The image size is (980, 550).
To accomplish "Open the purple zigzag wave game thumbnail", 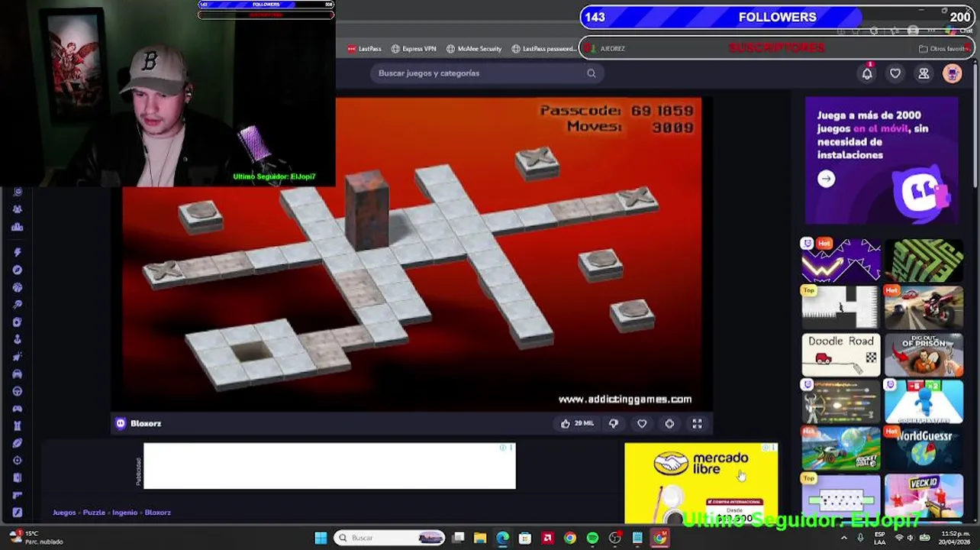I will tap(840, 260).
